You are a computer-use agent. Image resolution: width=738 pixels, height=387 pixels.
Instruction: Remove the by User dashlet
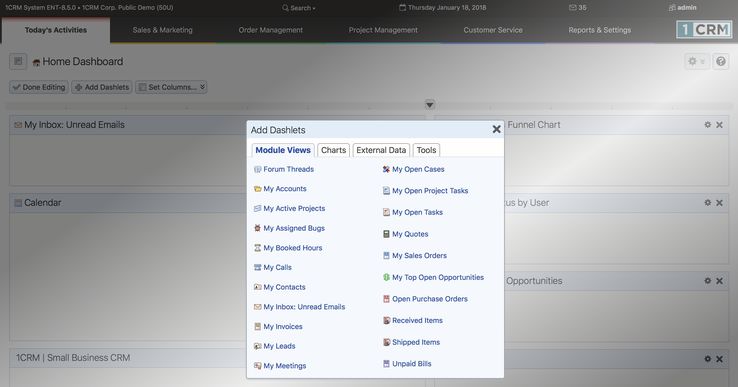point(719,202)
